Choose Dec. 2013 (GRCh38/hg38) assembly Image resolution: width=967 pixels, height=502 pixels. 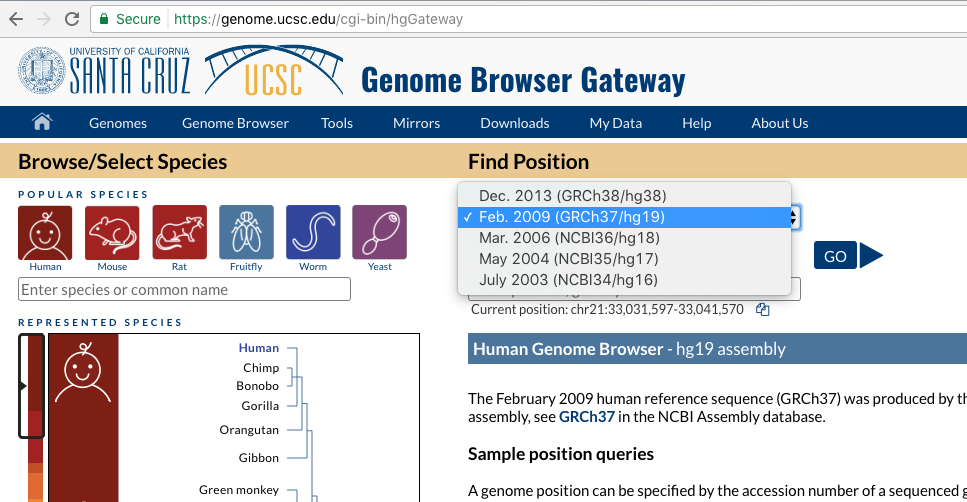click(624, 196)
